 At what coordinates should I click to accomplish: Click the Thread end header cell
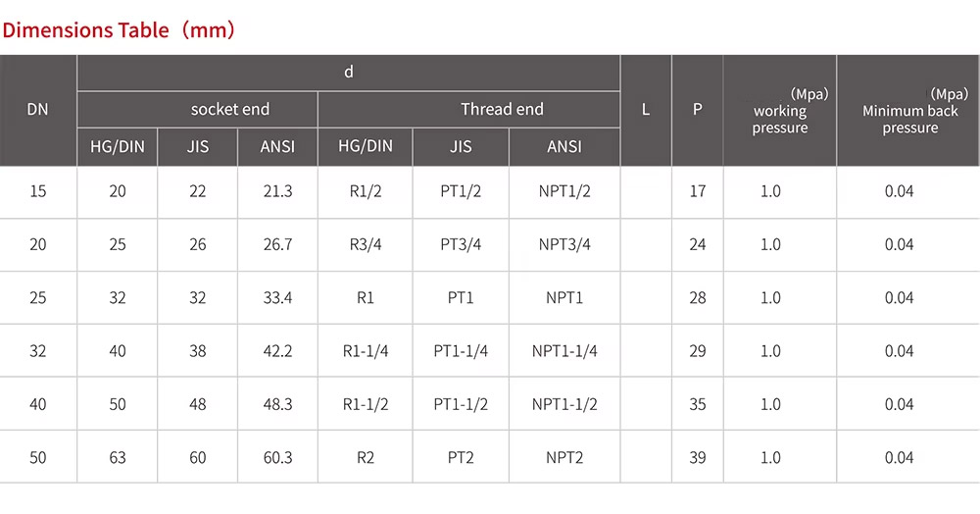click(x=502, y=109)
